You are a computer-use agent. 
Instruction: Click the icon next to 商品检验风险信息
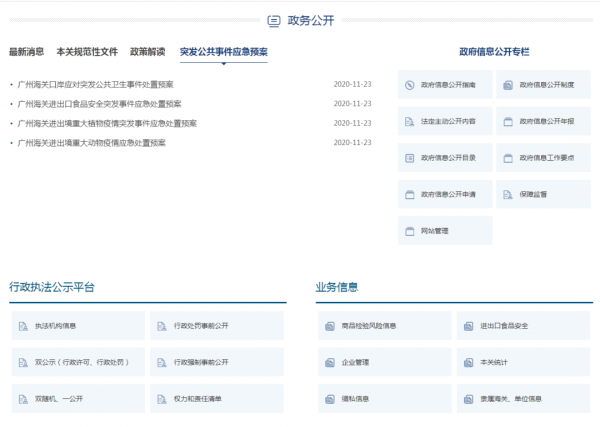329,326
